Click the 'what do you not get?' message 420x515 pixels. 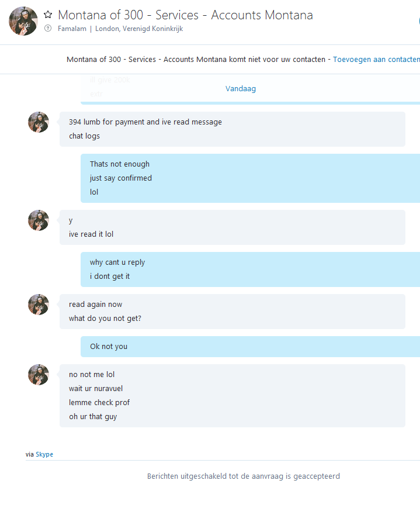105,319
